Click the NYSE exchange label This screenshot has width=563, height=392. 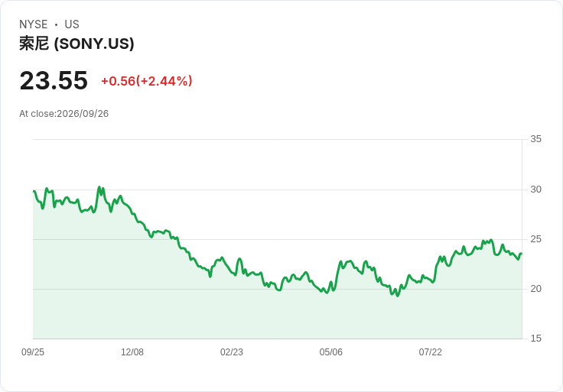34,24
